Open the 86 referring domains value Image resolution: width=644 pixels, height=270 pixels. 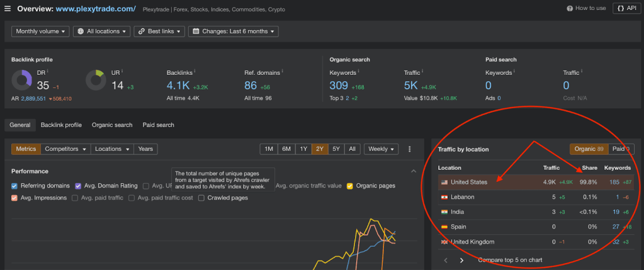(251, 86)
